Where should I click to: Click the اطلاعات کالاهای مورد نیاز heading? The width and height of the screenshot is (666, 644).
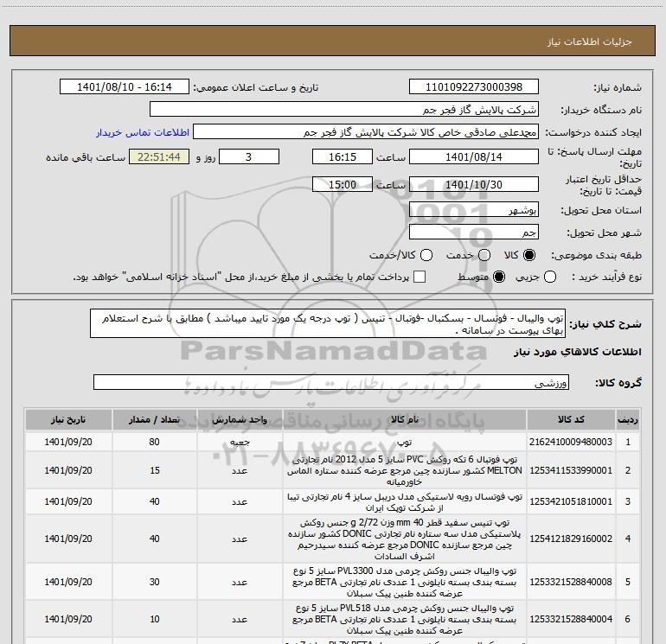pos(578,353)
